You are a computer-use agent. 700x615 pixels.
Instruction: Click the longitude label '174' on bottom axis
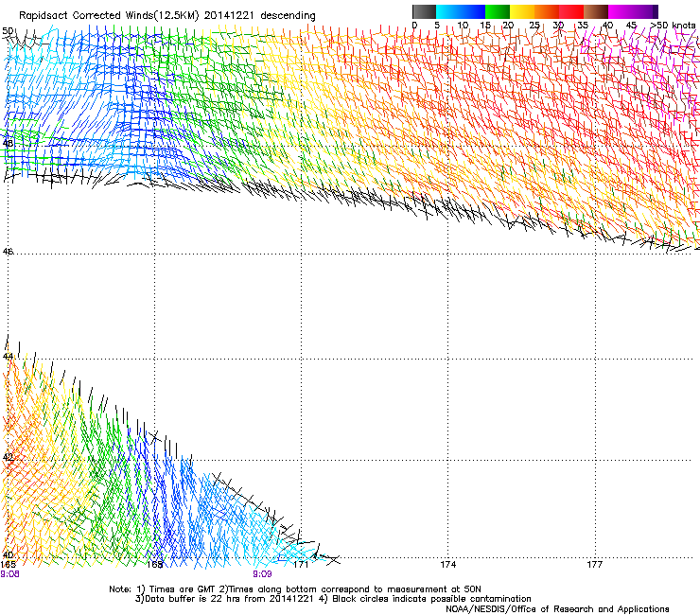pos(447,564)
